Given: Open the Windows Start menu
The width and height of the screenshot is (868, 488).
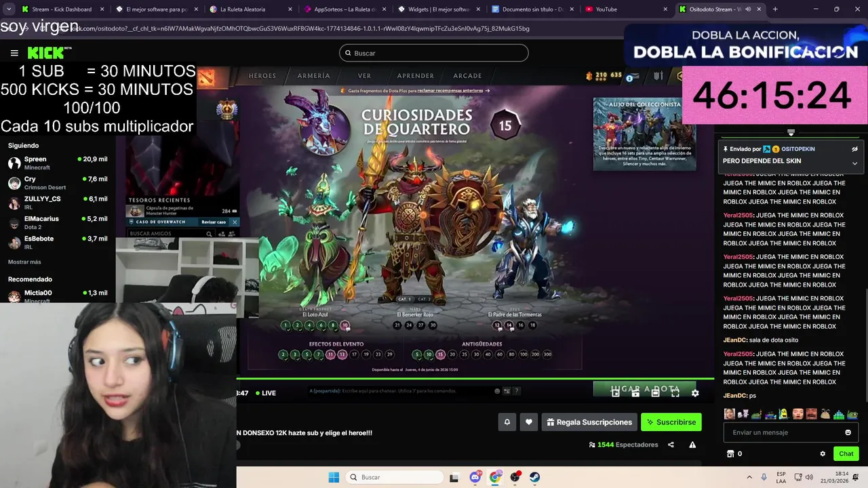Looking at the screenshot, I should 334,477.
